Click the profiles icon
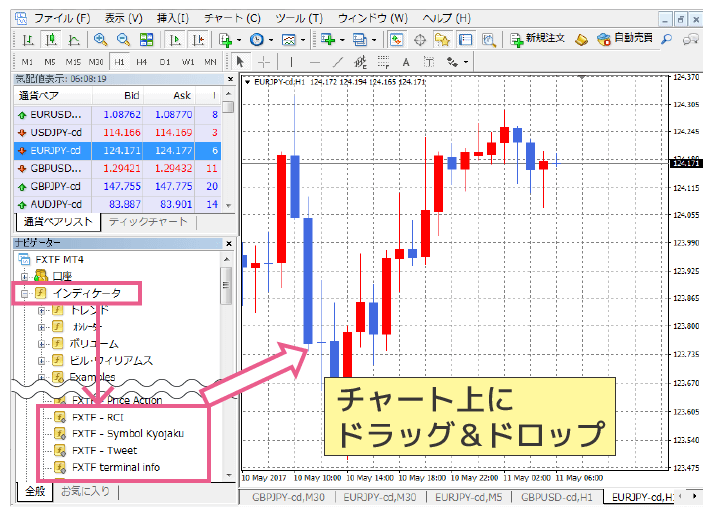The height and width of the screenshot is (516, 710). point(360,40)
